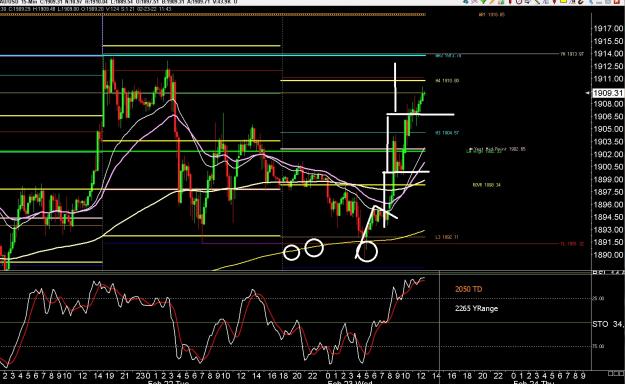Click the 1899.00 price axis label

(608, 179)
